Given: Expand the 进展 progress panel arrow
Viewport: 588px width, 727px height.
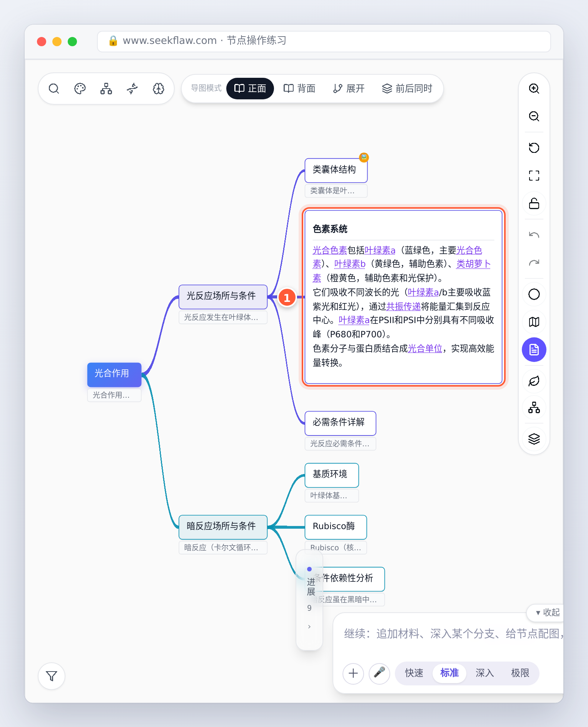Looking at the screenshot, I should click(309, 627).
